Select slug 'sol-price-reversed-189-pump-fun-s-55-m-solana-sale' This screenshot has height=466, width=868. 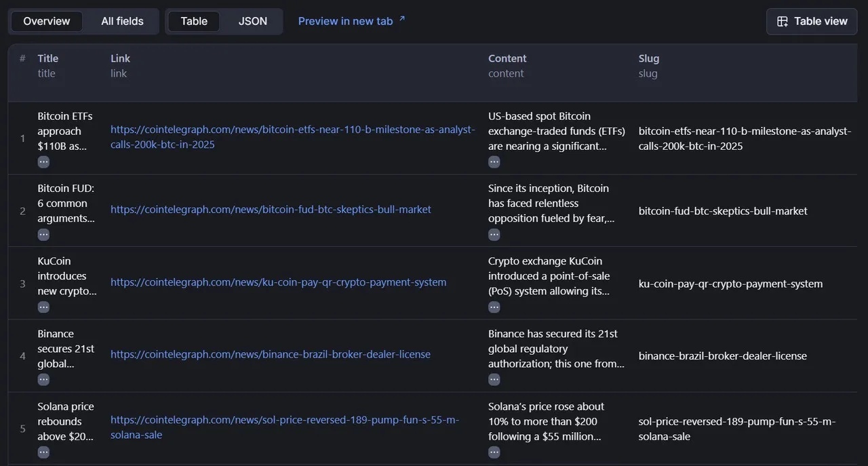click(737, 429)
